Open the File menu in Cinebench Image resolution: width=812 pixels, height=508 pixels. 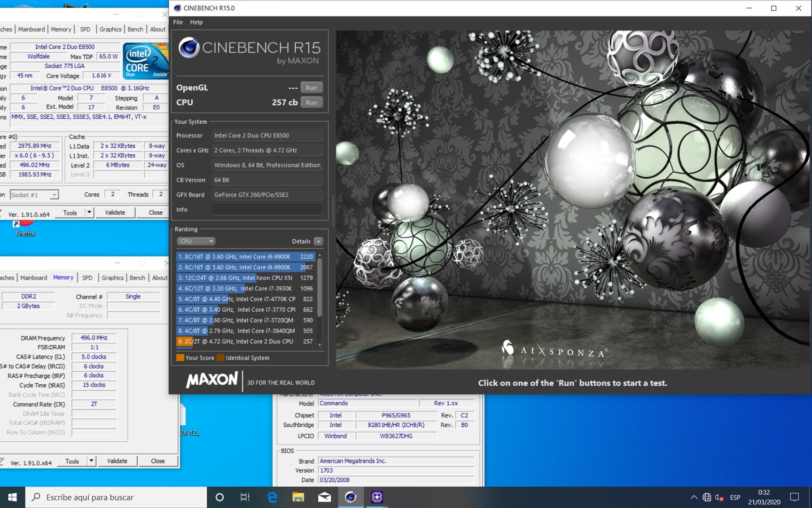point(178,22)
